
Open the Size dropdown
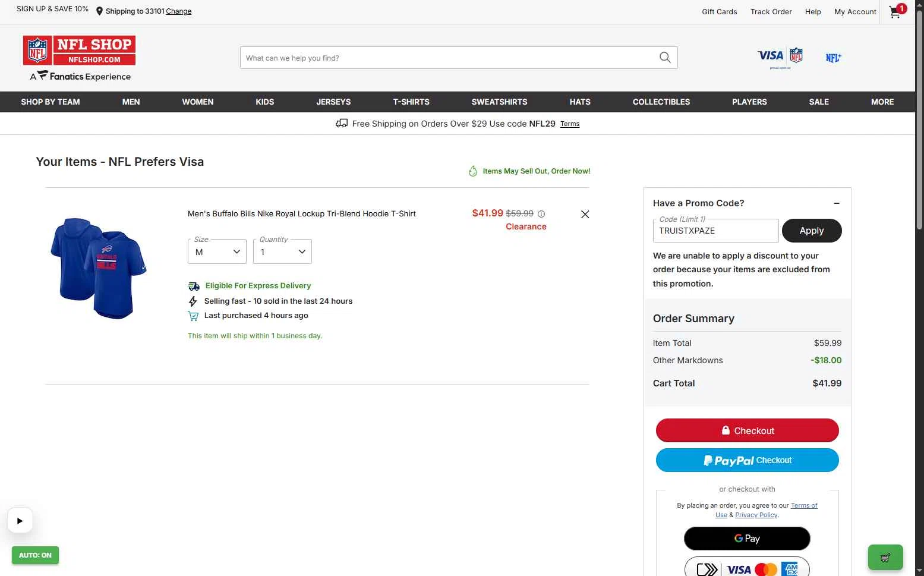click(217, 251)
